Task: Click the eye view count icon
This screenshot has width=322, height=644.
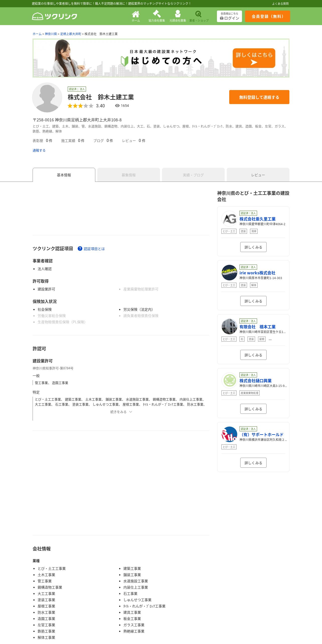Action: point(117,106)
